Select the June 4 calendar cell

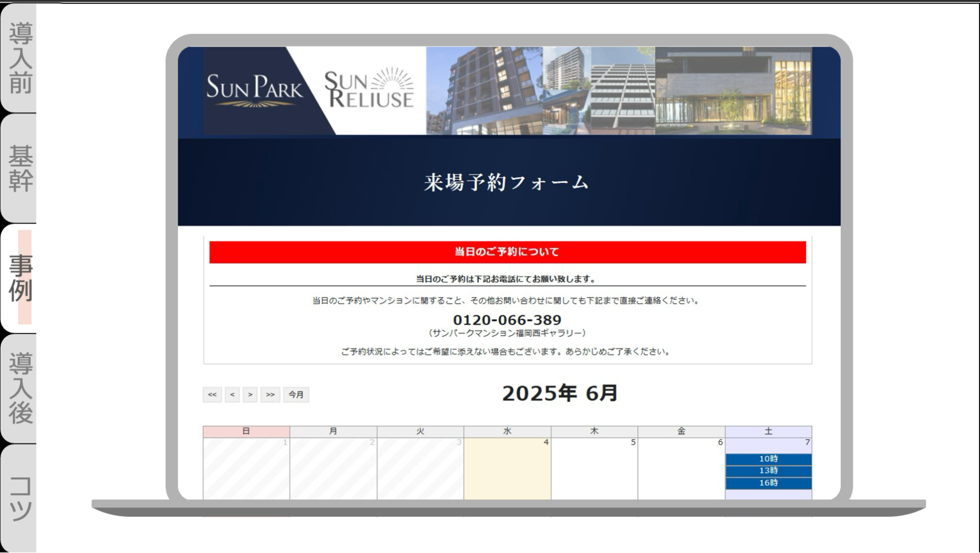pyautogui.click(x=507, y=469)
